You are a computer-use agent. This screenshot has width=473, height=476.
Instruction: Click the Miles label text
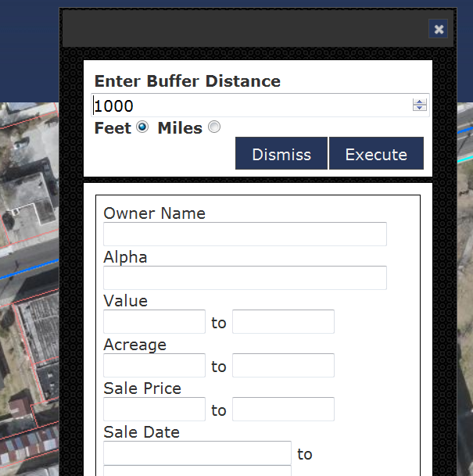pos(180,128)
